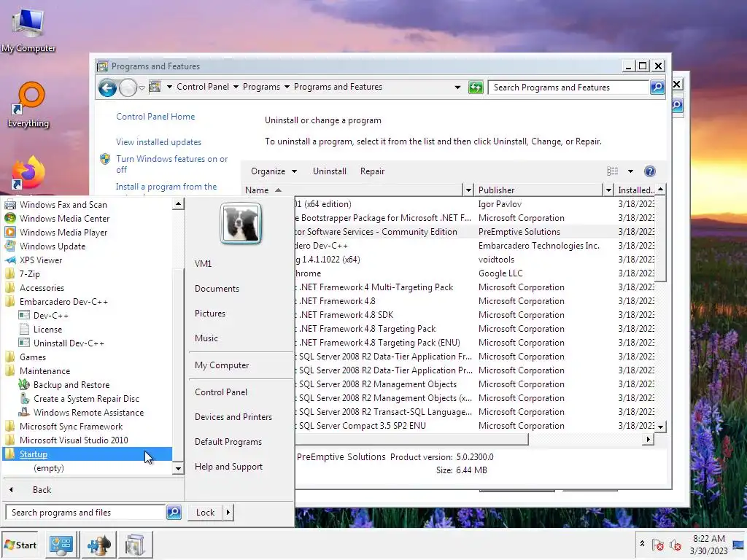Click the muted volume tray icon

676,545
